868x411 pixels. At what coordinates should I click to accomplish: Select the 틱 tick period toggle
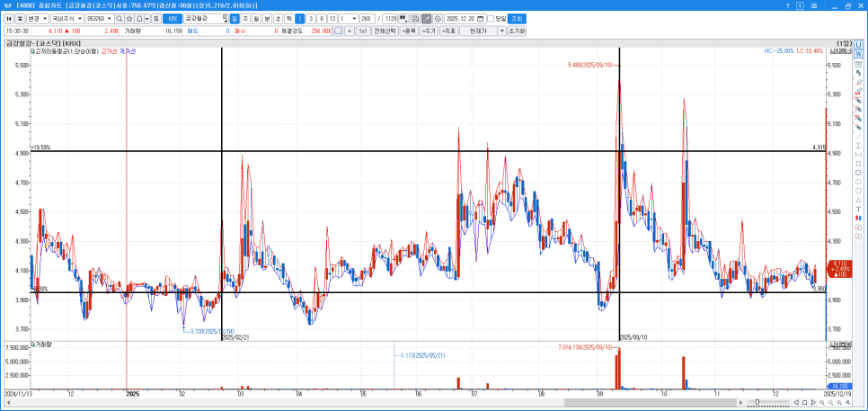click(289, 18)
